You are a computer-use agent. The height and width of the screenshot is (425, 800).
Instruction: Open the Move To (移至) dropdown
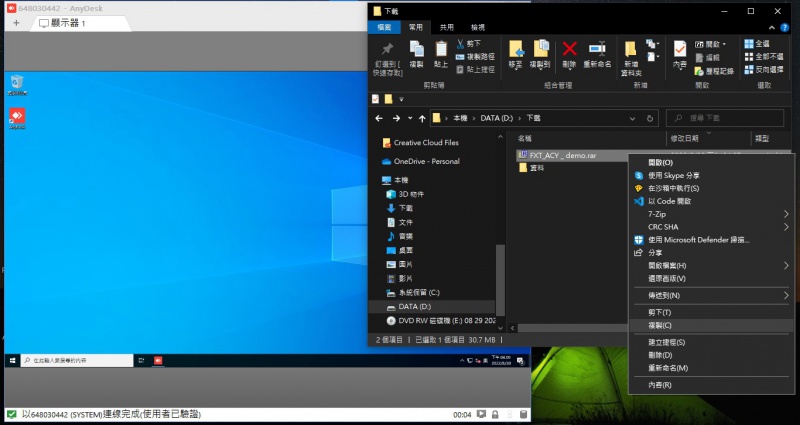click(x=516, y=54)
